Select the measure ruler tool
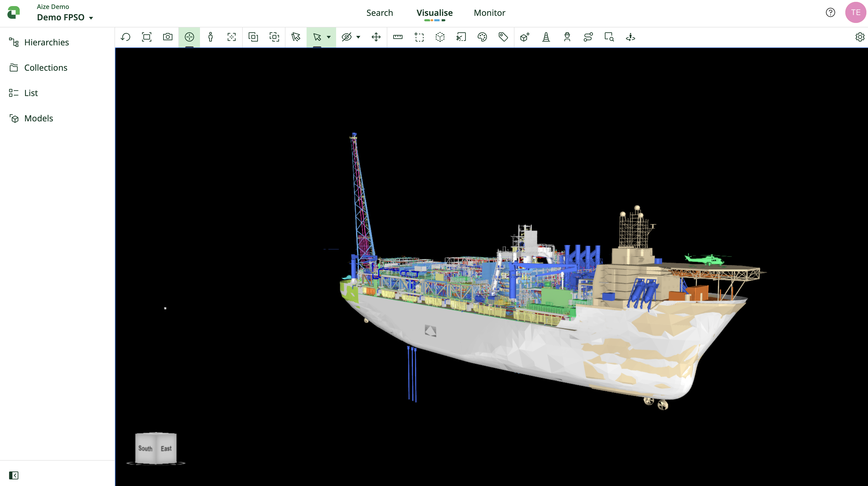 [398, 37]
